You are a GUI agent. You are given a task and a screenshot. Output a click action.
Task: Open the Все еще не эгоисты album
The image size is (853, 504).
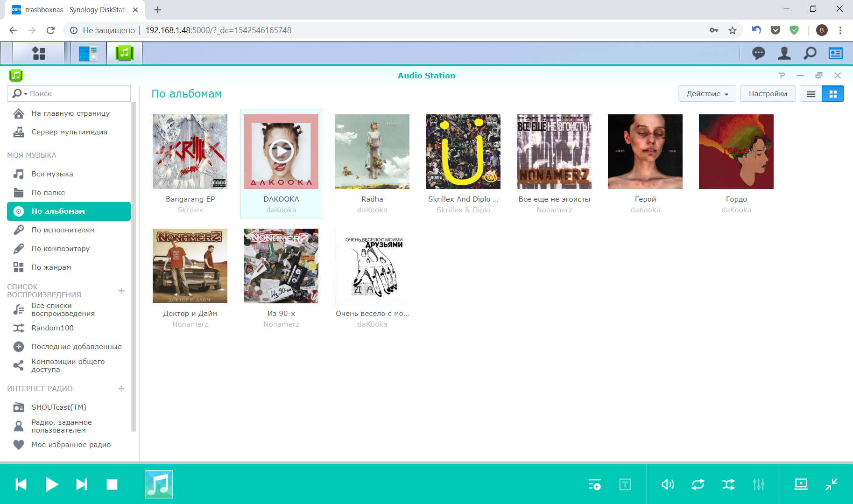554,152
